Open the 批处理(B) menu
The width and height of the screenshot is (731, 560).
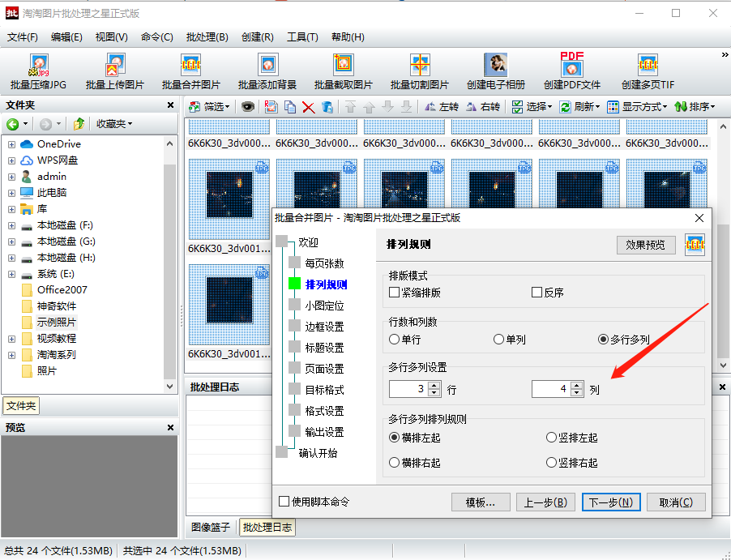coord(207,37)
